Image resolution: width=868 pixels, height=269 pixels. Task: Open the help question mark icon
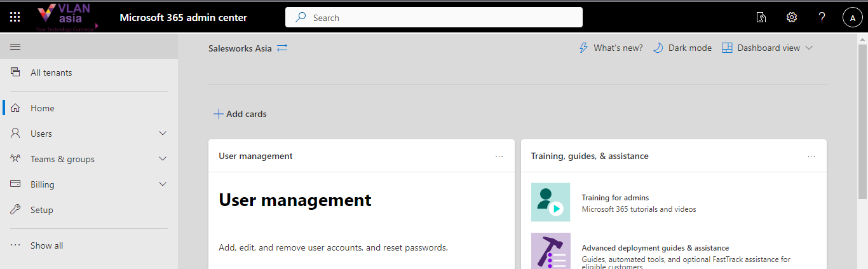(822, 17)
